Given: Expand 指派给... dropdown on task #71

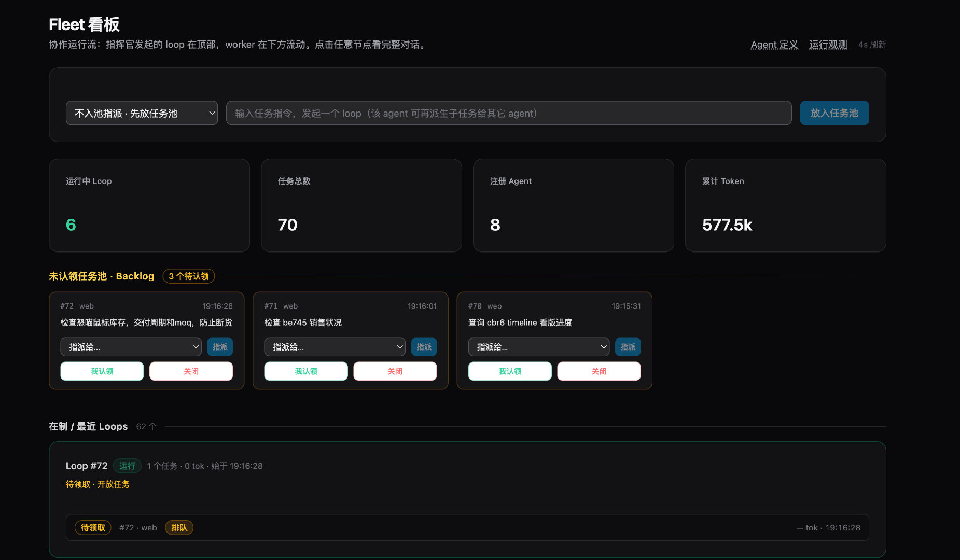Looking at the screenshot, I should click(x=335, y=347).
